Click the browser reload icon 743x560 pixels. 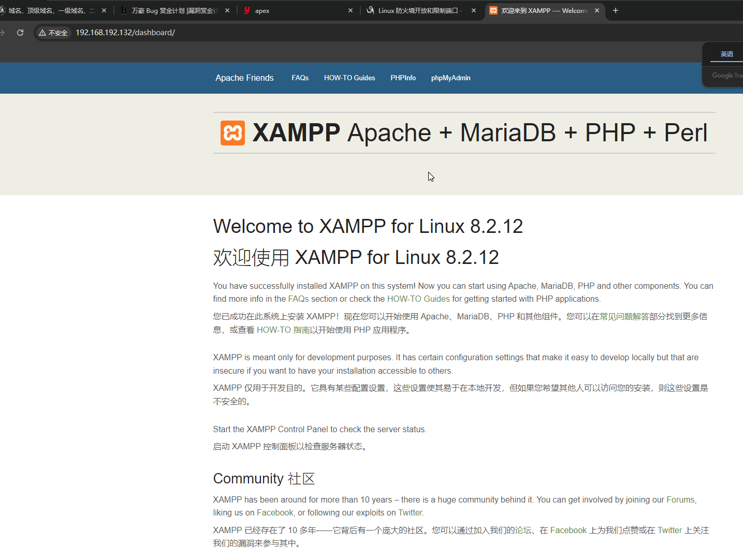20,33
